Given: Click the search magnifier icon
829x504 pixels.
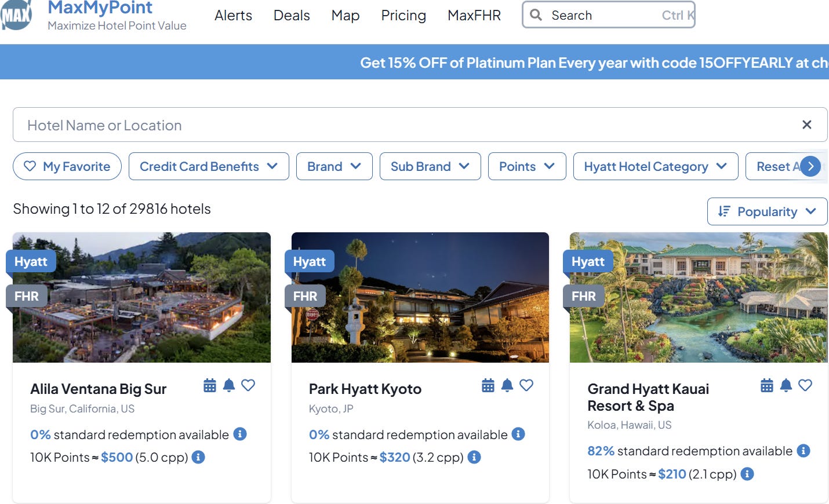Looking at the screenshot, I should [536, 15].
